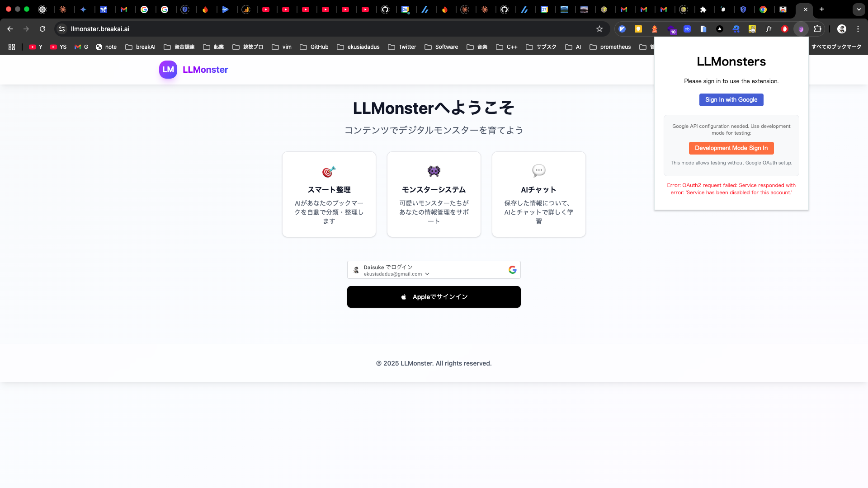This screenshot has height=488, width=868.
Task: Open the tab search dropdown arrow
Action: pyautogui.click(x=859, y=9)
